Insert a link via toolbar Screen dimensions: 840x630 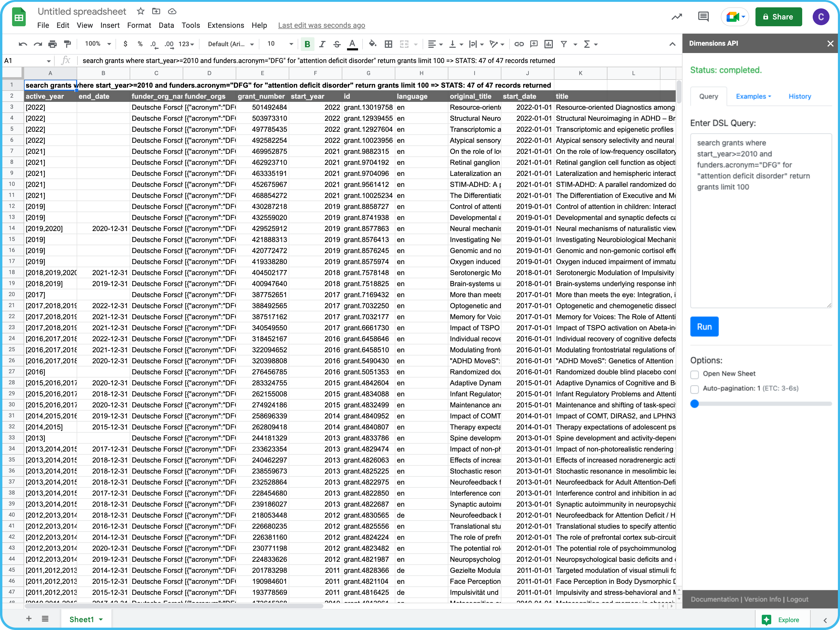(519, 44)
